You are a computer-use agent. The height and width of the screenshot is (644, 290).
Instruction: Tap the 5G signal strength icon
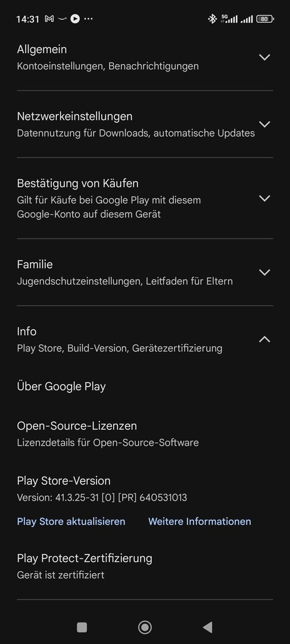click(x=229, y=18)
